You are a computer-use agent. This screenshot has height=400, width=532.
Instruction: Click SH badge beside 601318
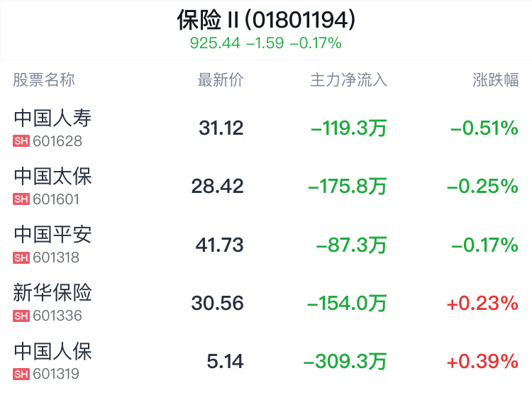[21, 257]
